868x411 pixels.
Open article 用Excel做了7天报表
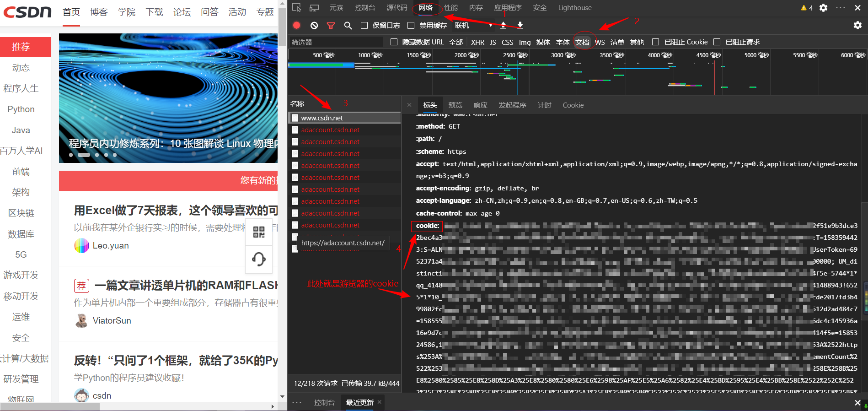(x=176, y=211)
